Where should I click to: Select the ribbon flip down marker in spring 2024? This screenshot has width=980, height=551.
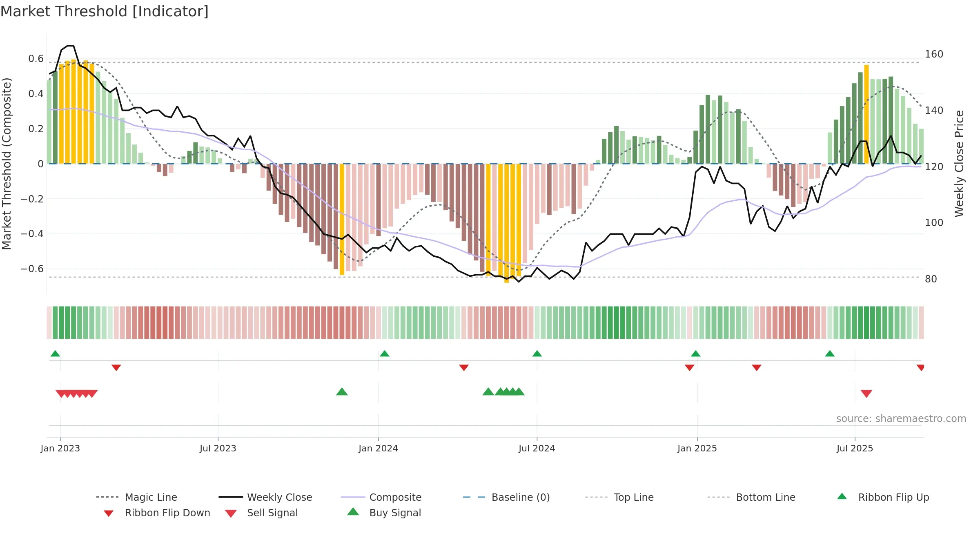[x=464, y=368]
